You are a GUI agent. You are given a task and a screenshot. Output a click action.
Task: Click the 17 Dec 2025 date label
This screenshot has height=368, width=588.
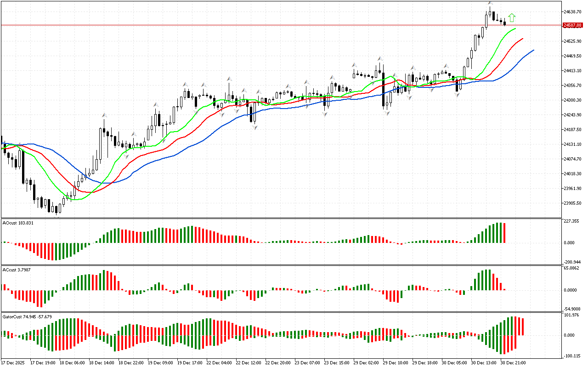[14, 362]
